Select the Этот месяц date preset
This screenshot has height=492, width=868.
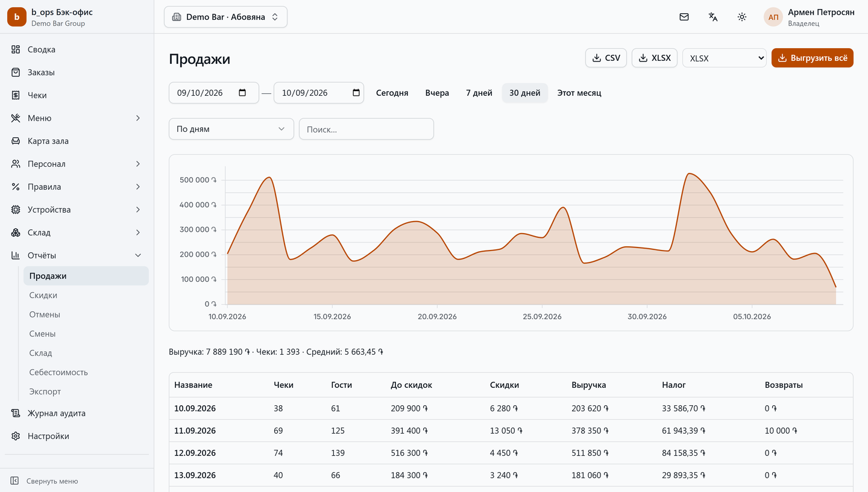(579, 93)
